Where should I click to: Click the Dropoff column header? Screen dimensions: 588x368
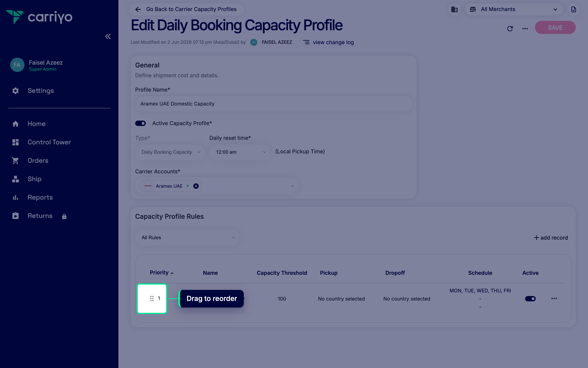tap(395, 273)
